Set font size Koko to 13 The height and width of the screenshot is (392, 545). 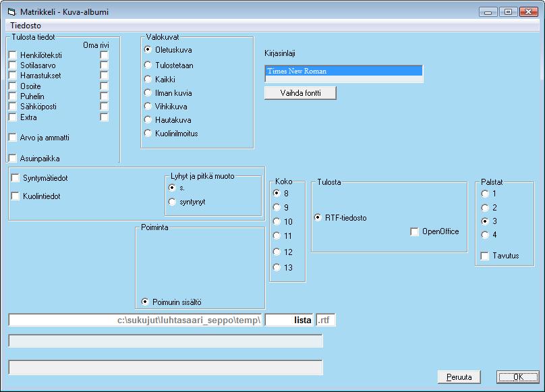(x=277, y=267)
